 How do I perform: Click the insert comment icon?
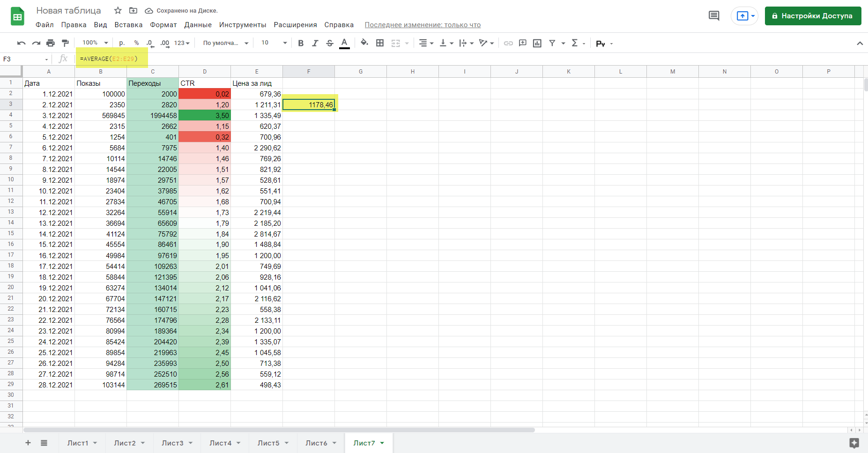pyautogui.click(x=523, y=43)
